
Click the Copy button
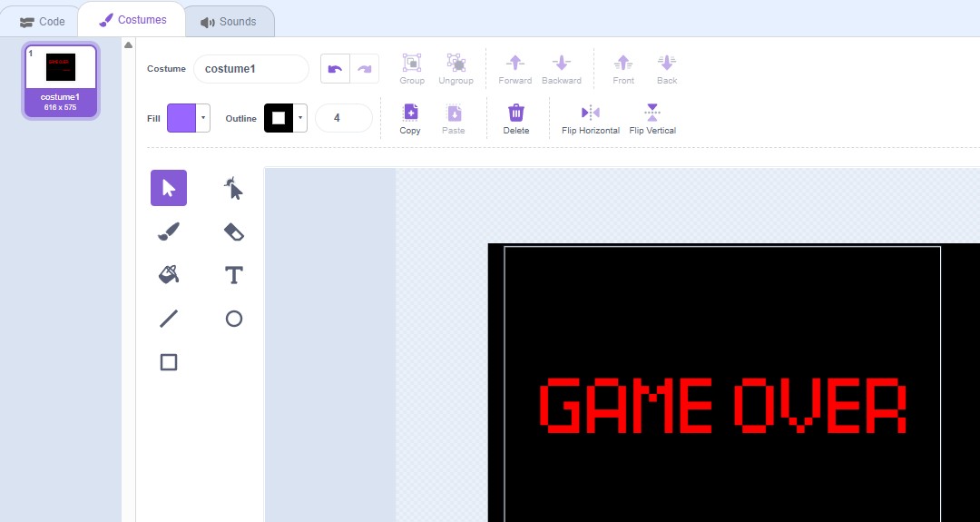[x=410, y=119]
